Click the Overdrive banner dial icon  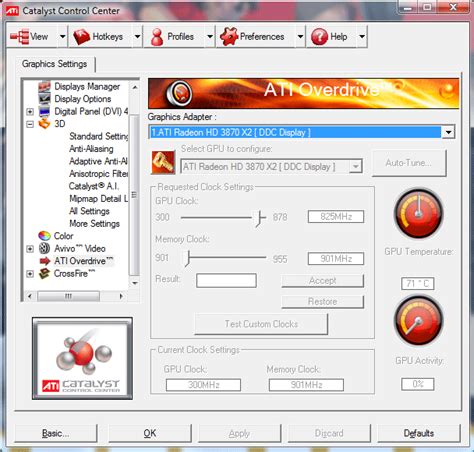(x=179, y=93)
